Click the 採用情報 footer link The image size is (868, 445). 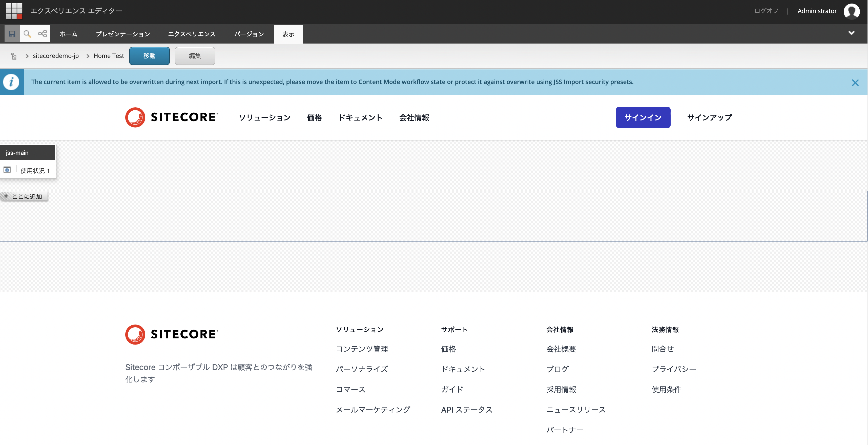[561, 389]
